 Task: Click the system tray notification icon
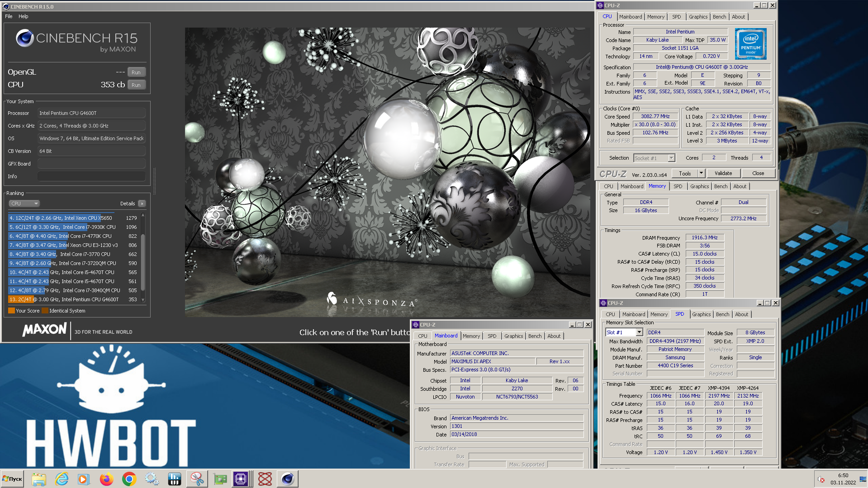coord(821,479)
